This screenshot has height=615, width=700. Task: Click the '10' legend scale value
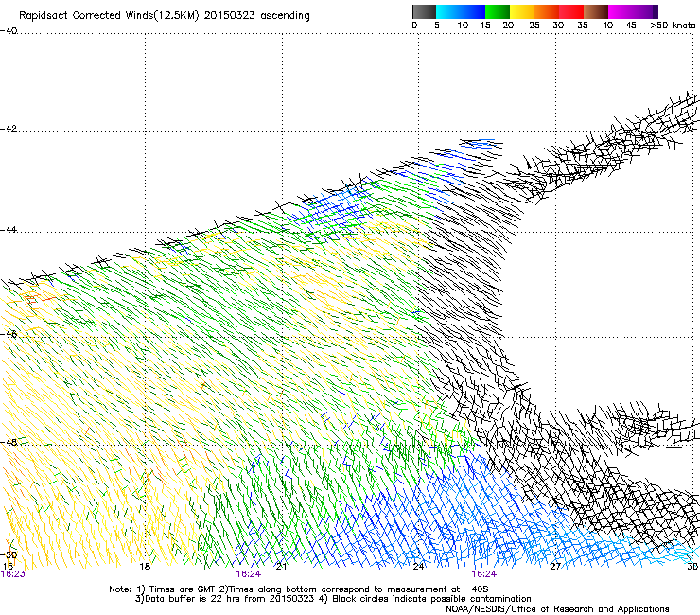pyautogui.click(x=463, y=26)
